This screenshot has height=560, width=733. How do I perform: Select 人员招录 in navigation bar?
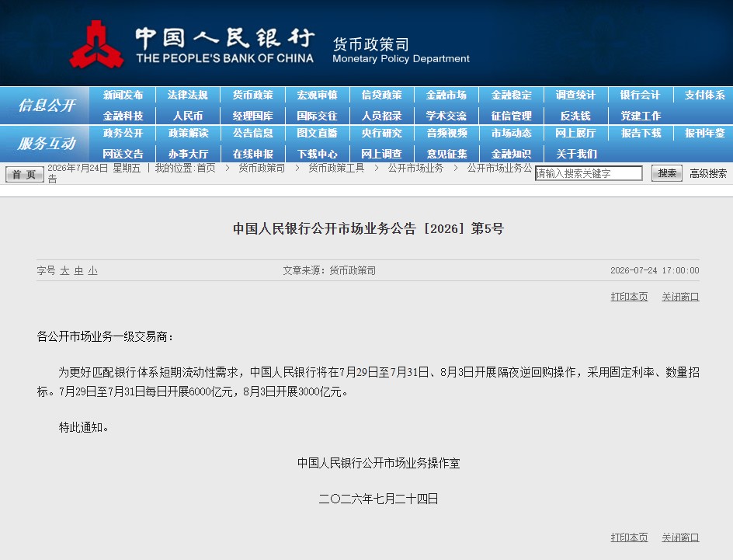coord(381,116)
